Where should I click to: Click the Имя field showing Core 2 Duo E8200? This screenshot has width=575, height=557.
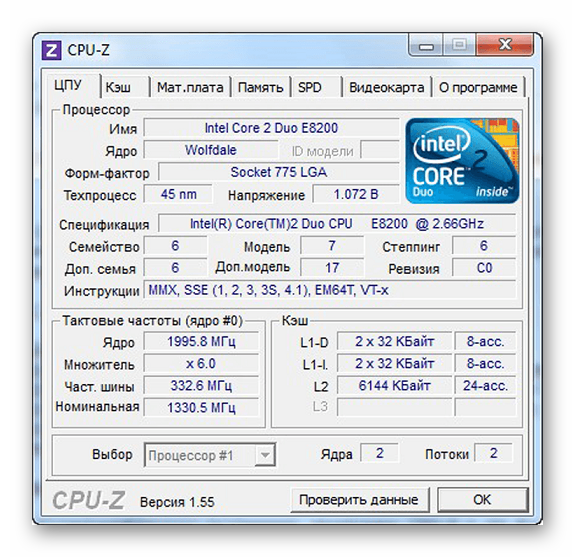[271, 128]
